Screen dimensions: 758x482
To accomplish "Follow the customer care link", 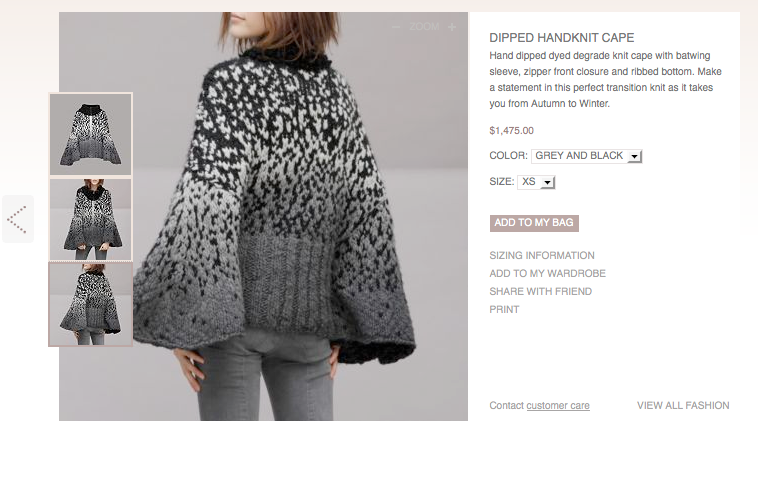I will pyautogui.click(x=558, y=406).
